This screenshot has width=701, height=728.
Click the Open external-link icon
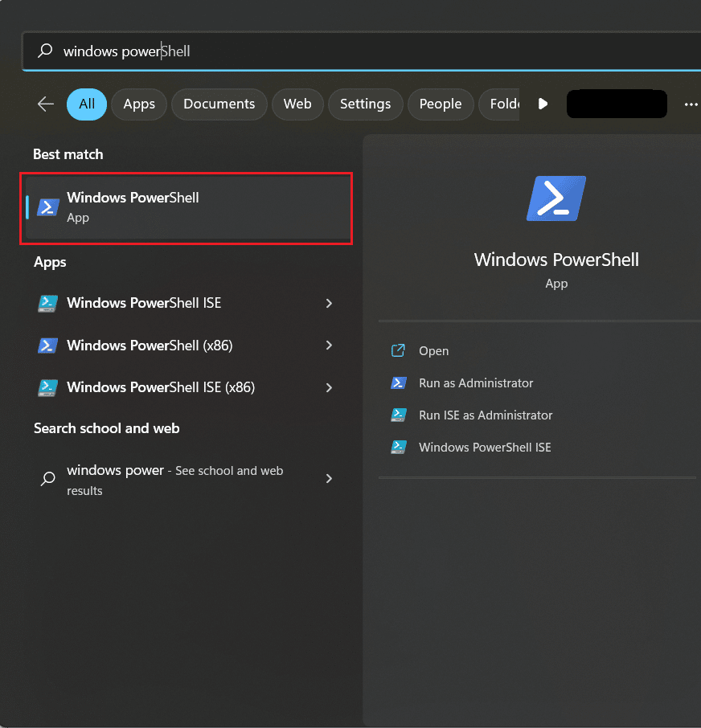click(398, 350)
